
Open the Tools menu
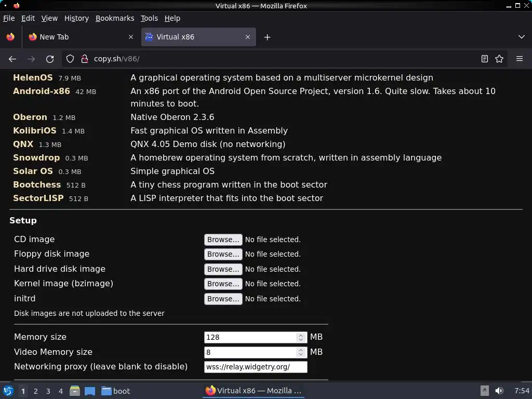point(149,18)
